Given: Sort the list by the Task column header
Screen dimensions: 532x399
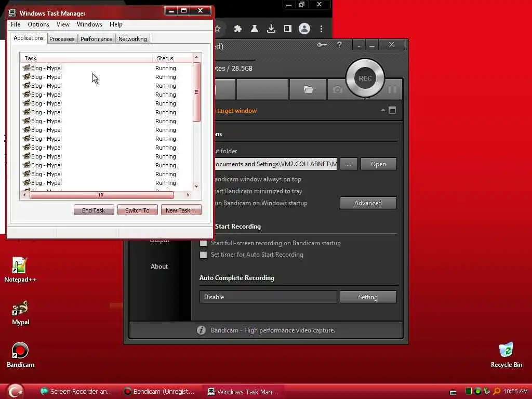Looking at the screenshot, I should pos(87,58).
